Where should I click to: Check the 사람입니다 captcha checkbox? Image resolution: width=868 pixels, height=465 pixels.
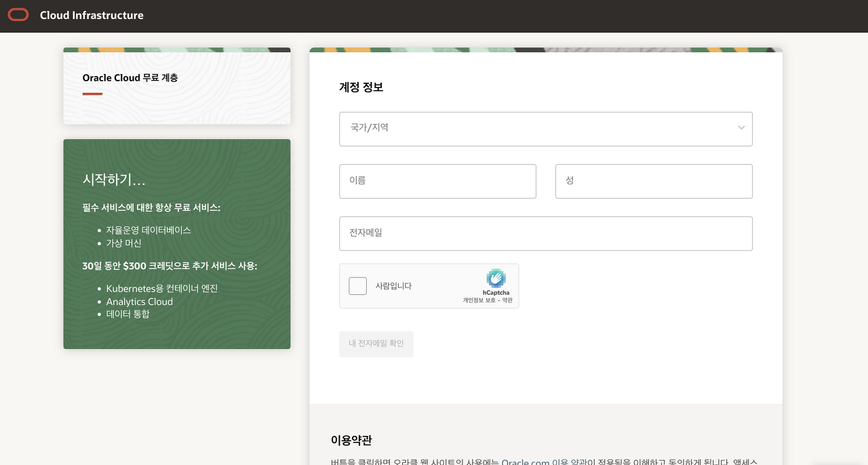click(x=357, y=286)
